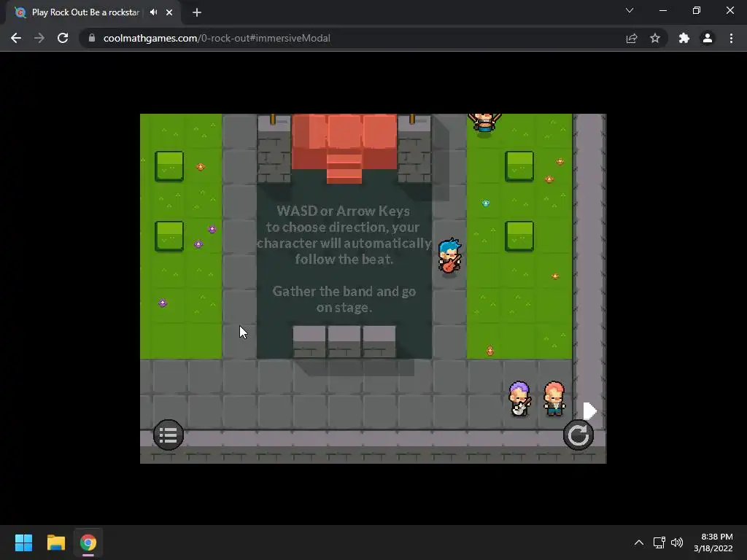This screenshot has height=560, width=747.
Task: Open the volume control tray icon
Action: click(x=677, y=542)
